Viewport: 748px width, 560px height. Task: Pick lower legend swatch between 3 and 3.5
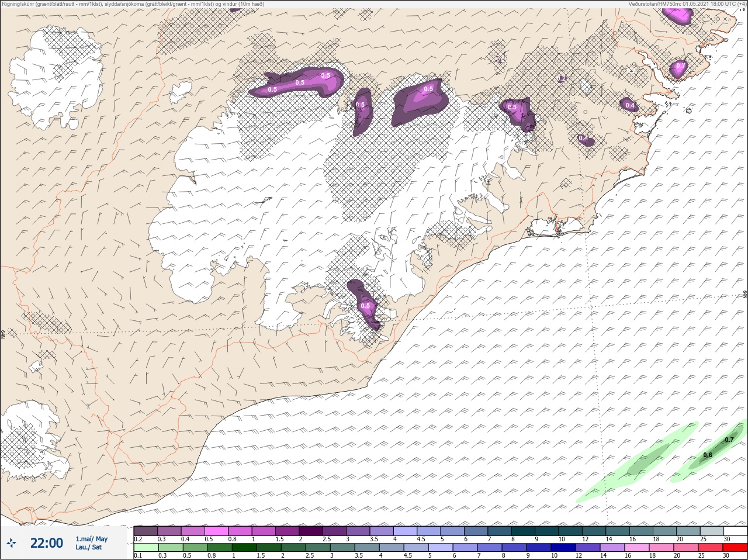[342, 548]
